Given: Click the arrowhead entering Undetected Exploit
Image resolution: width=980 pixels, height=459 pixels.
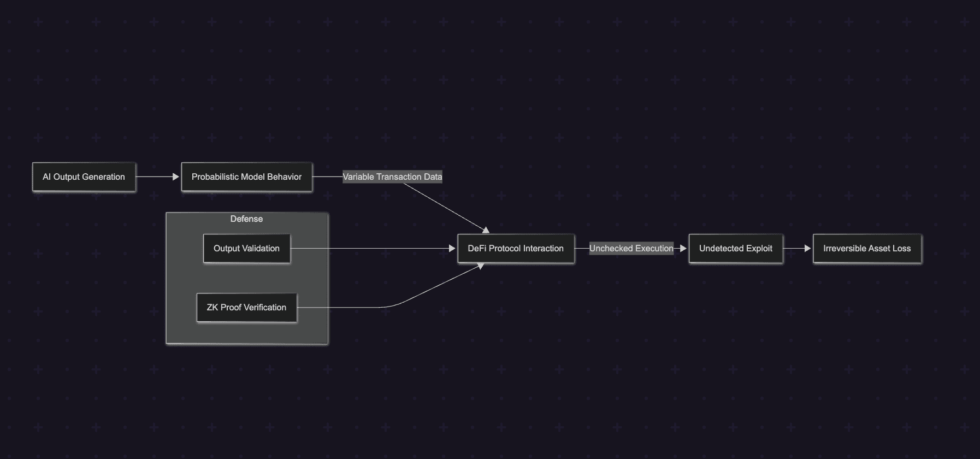Looking at the screenshot, I should (x=683, y=249).
